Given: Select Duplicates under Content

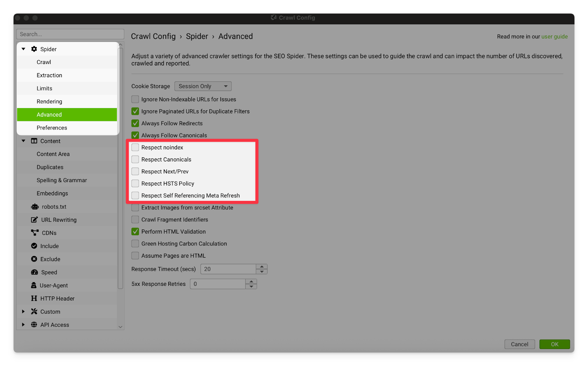Looking at the screenshot, I should click(x=50, y=167).
